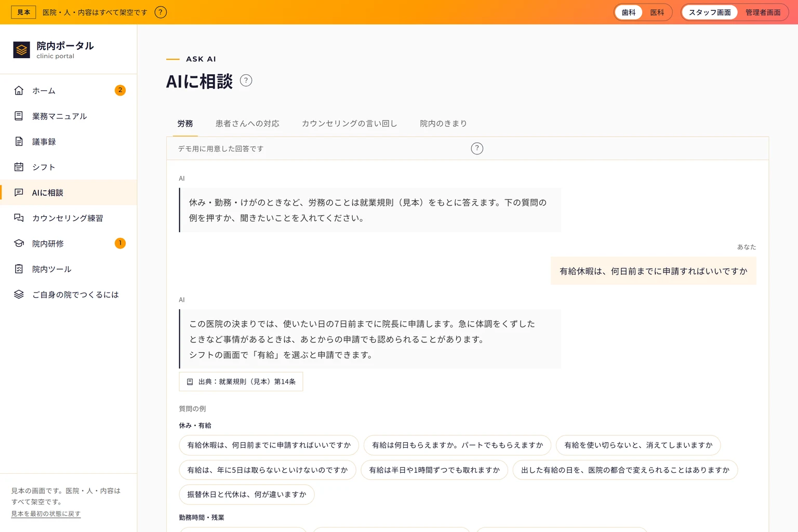
Task: Click the カウンセリング練習 speech bubbles icon
Action: (x=19, y=218)
